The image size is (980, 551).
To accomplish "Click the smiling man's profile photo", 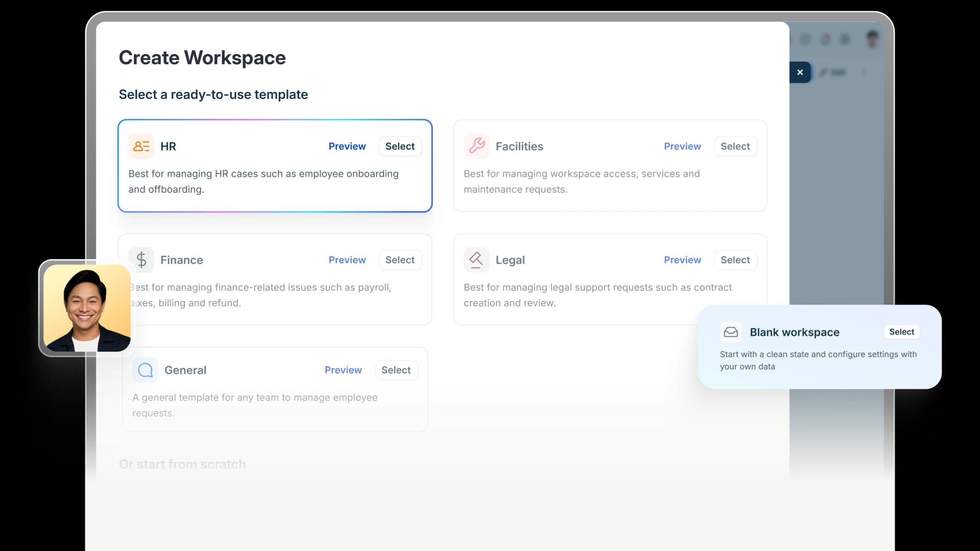I will pos(87,308).
